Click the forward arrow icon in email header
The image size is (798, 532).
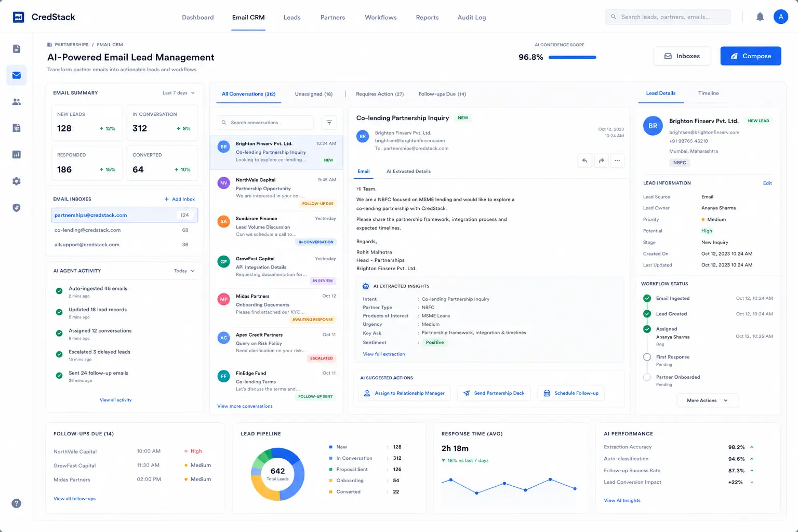pos(601,161)
